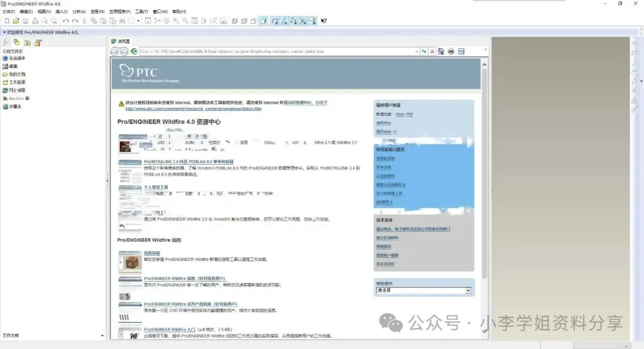Click the browser vertical scrollbar thumb

coord(484,172)
